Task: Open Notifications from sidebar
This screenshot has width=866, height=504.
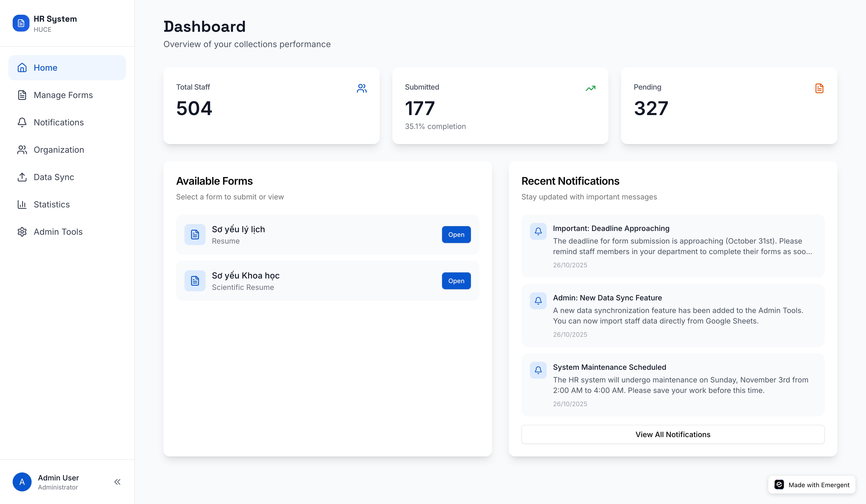Action: click(58, 123)
